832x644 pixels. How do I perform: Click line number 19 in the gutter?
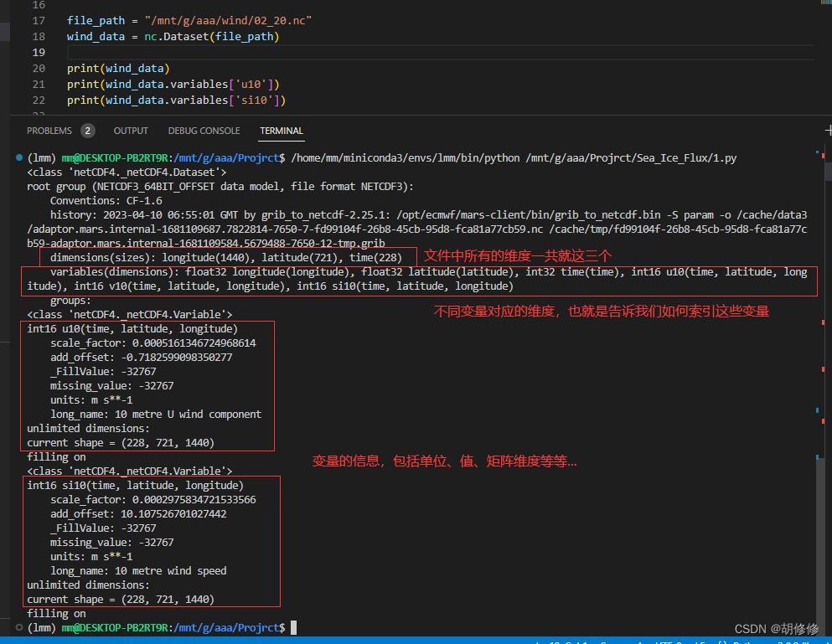coord(39,53)
